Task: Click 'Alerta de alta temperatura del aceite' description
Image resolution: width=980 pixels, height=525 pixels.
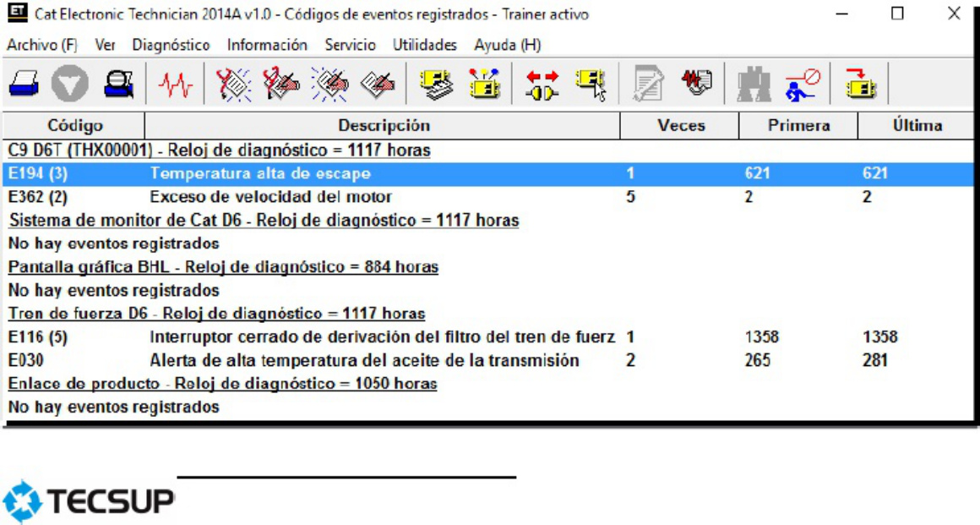Action: click(364, 360)
